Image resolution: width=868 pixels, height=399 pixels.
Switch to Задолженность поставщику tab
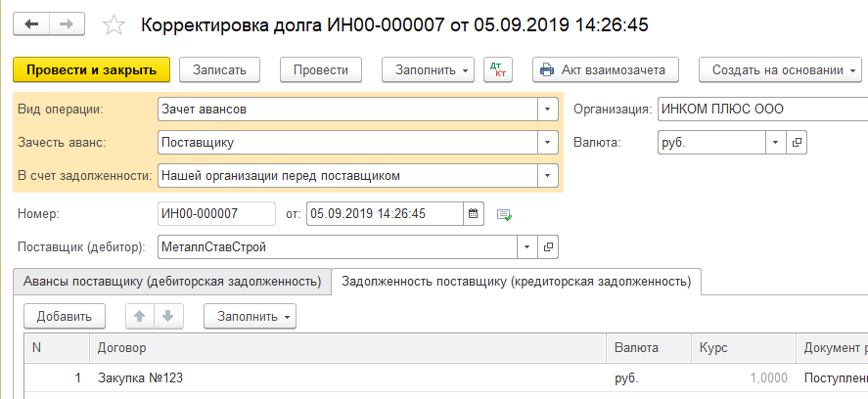coord(515,282)
